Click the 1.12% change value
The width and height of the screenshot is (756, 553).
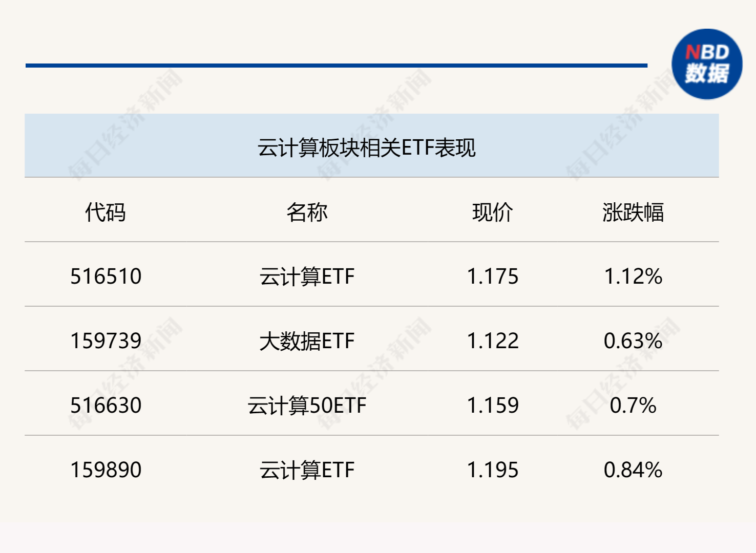(x=633, y=276)
